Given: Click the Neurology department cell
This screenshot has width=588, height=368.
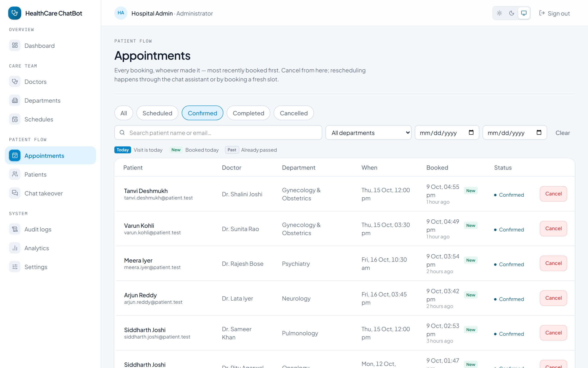Looking at the screenshot, I should click(x=296, y=298).
